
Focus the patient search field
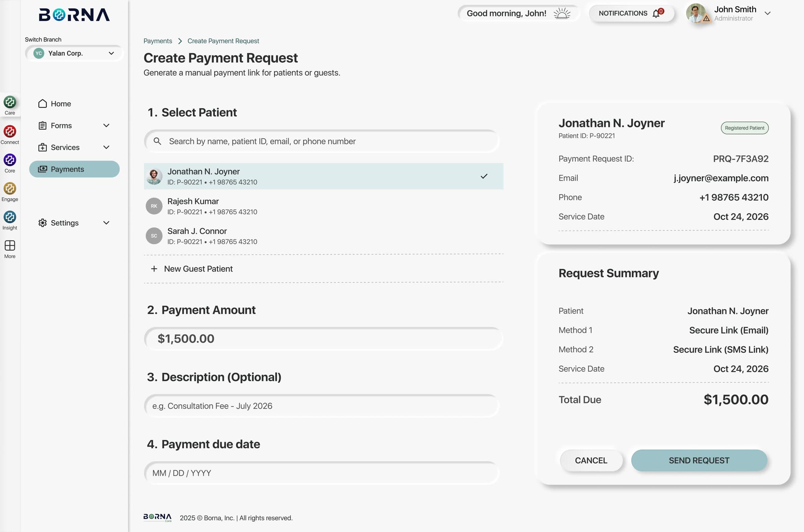click(322, 141)
